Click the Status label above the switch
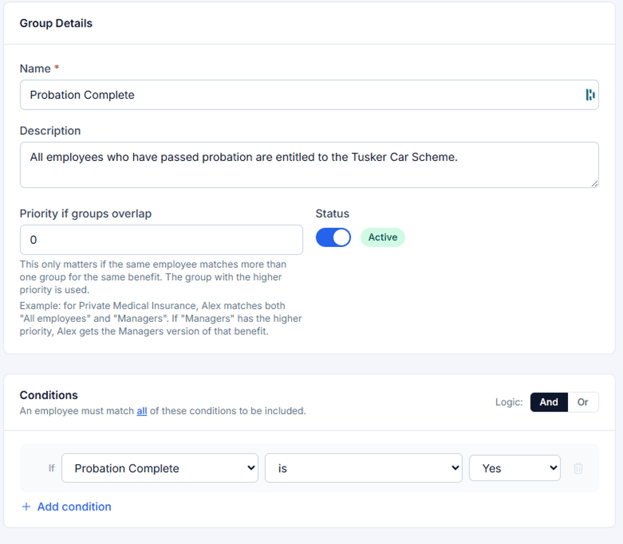 (332, 214)
